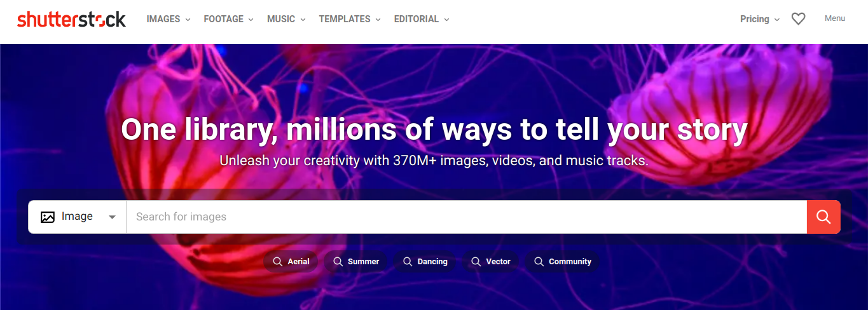
Task: Click the 'One library, millions of ways' headline
Action: pyautogui.click(x=434, y=130)
